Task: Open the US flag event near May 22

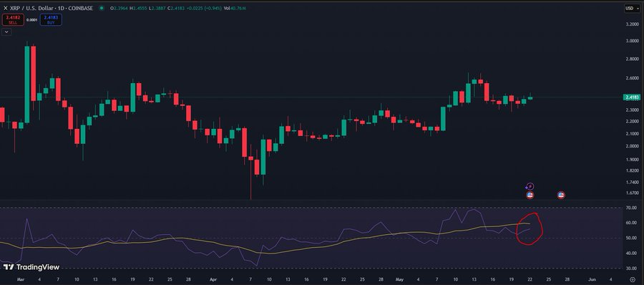Action: 530,195
